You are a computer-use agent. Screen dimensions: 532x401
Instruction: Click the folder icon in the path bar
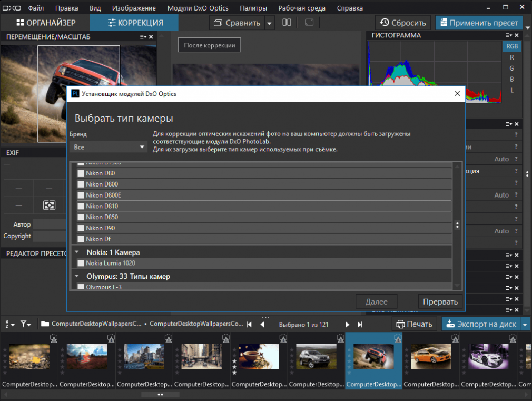[x=45, y=324]
